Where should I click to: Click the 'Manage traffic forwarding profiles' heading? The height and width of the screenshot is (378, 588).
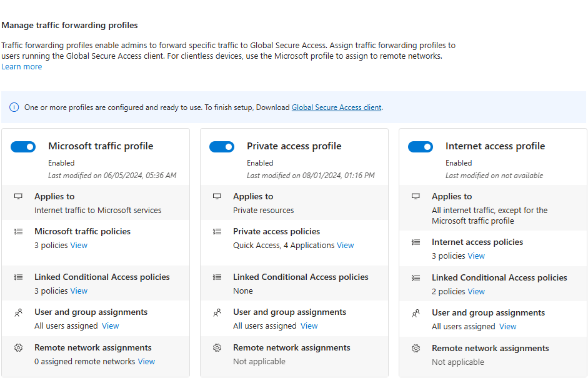[x=70, y=25]
